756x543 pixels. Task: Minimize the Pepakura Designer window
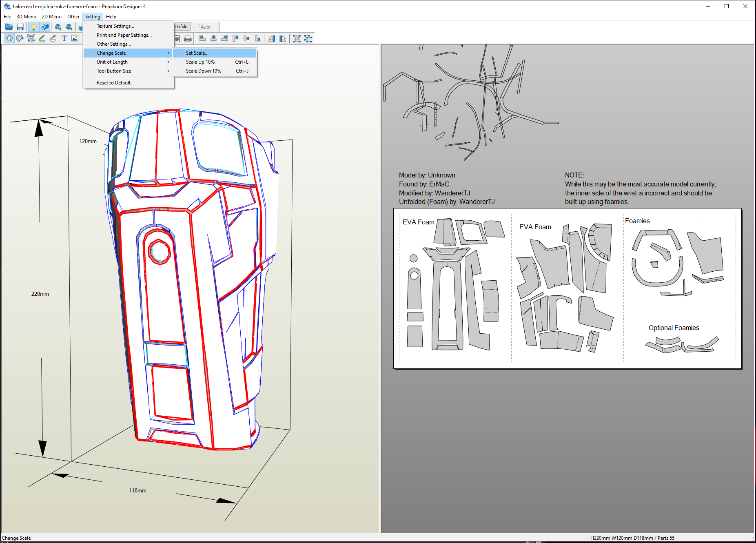tap(708, 6)
